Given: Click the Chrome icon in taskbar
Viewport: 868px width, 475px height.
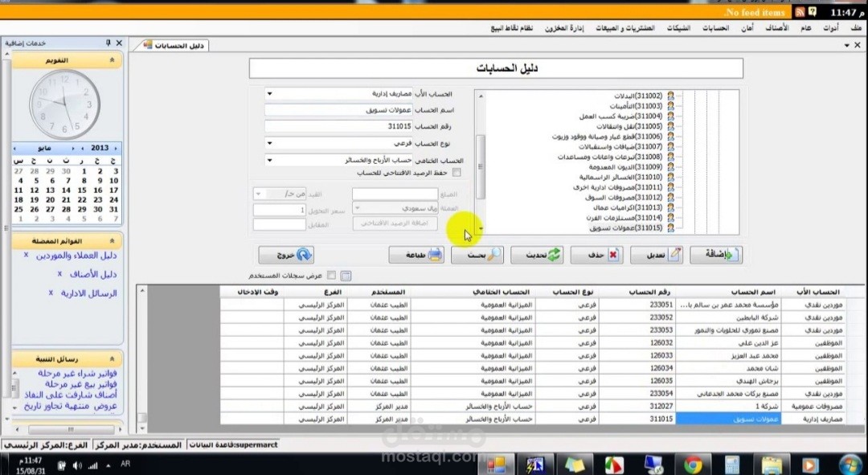Looking at the screenshot, I should coord(693,464).
